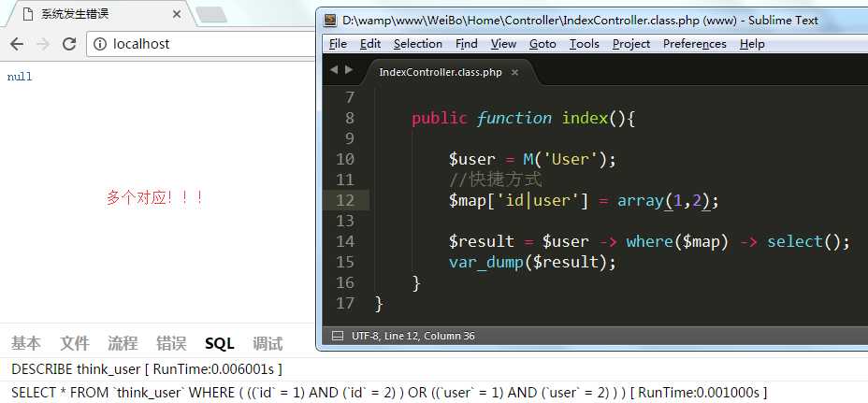Open the Edit menu in Sublime Text
Screen dimensions: 868x403
[369, 44]
